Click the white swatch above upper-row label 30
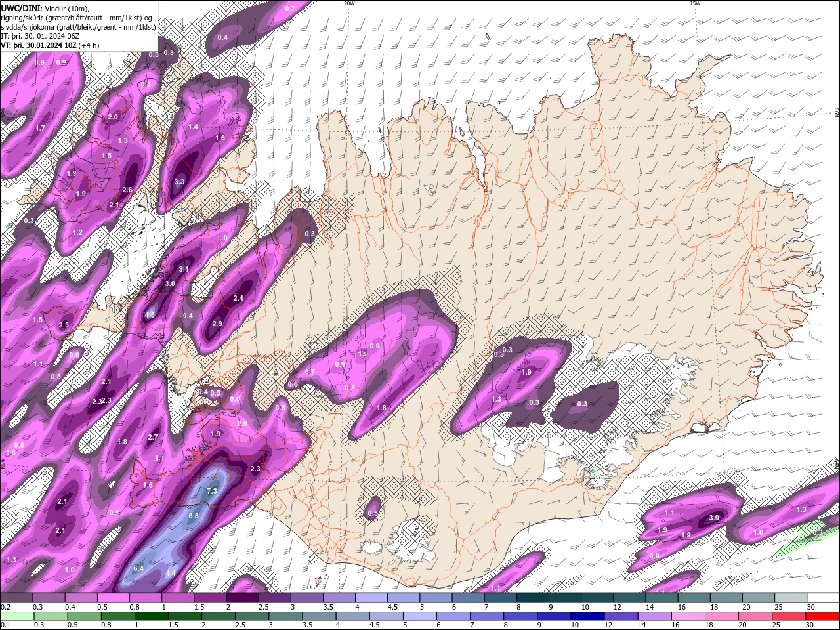840x630 pixels. [x=823, y=598]
